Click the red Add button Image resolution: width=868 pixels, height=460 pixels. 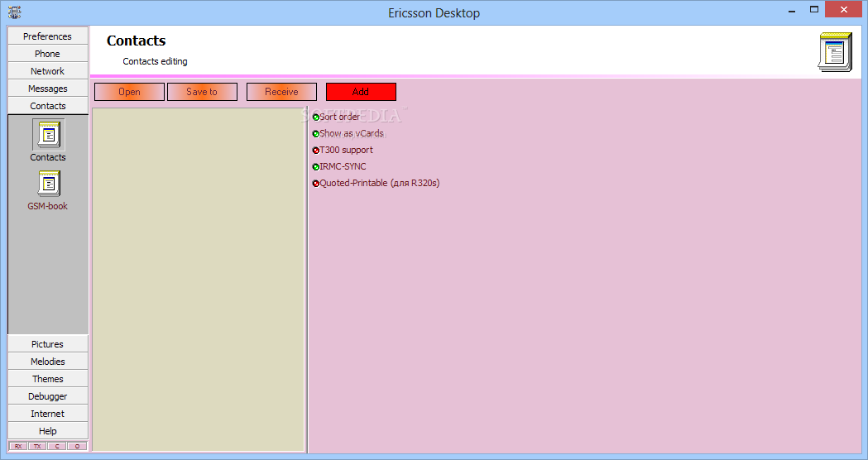click(361, 92)
